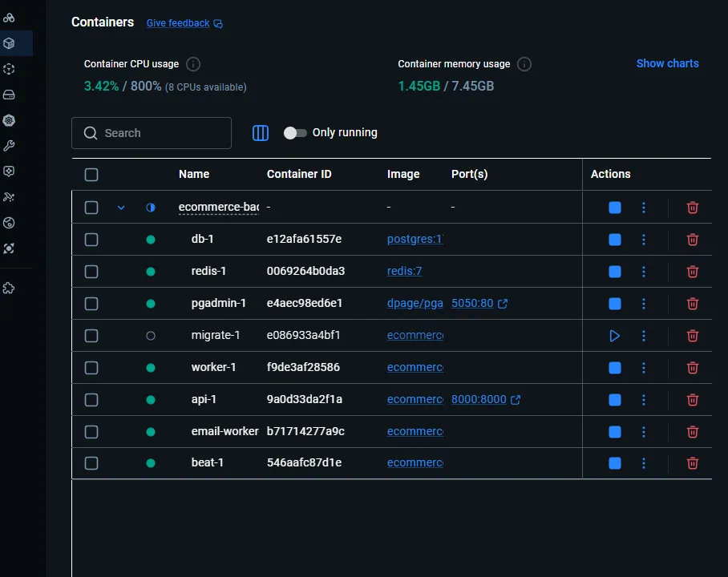This screenshot has width=728, height=577.
Task: Open the Containers section cube icon in sidebar
Action: coord(10,43)
